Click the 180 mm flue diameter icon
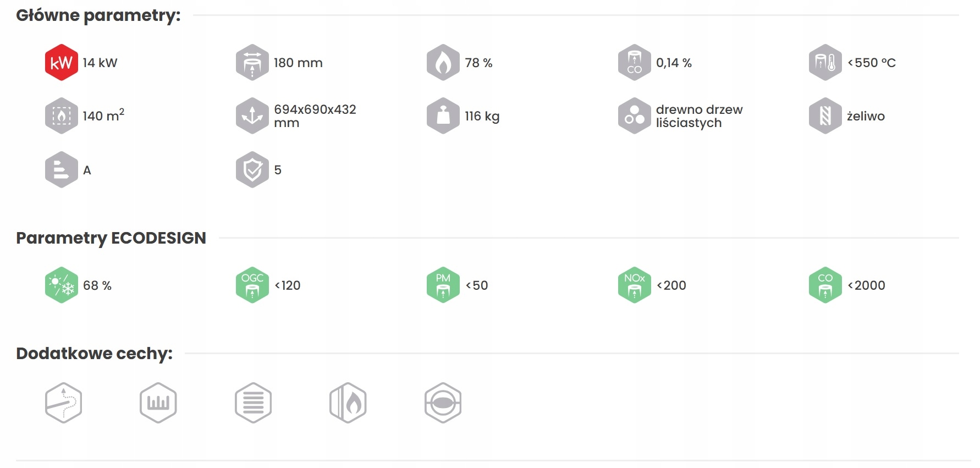Viewport: 980px width, 468px height. click(x=252, y=63)
